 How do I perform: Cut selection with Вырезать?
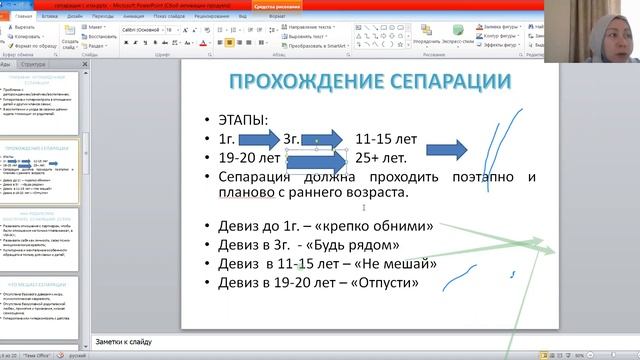[x=22, y=27]
